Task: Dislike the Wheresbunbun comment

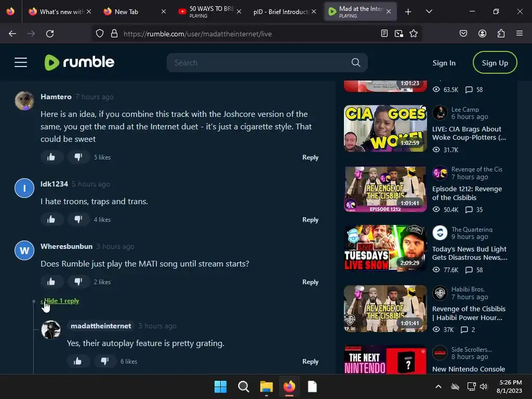Action: point(78,282)
